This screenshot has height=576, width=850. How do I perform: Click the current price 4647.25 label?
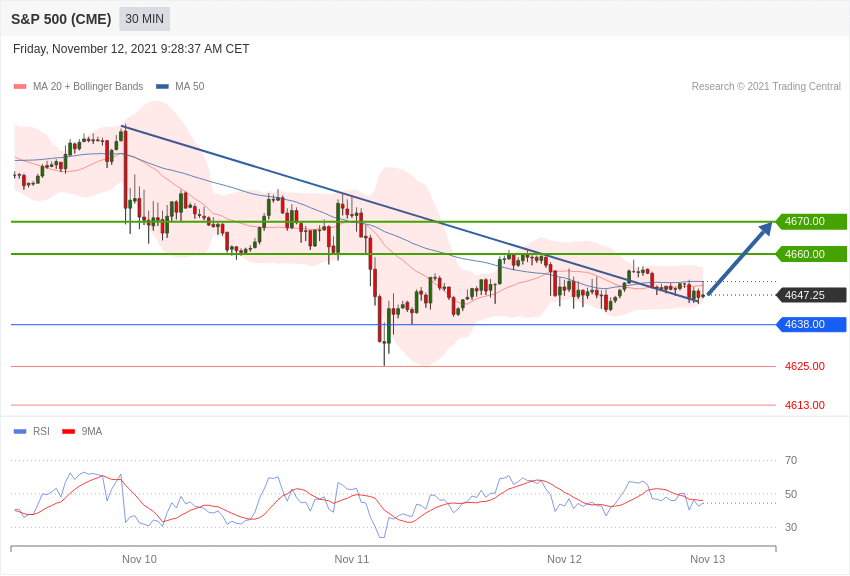click(812, 295)
